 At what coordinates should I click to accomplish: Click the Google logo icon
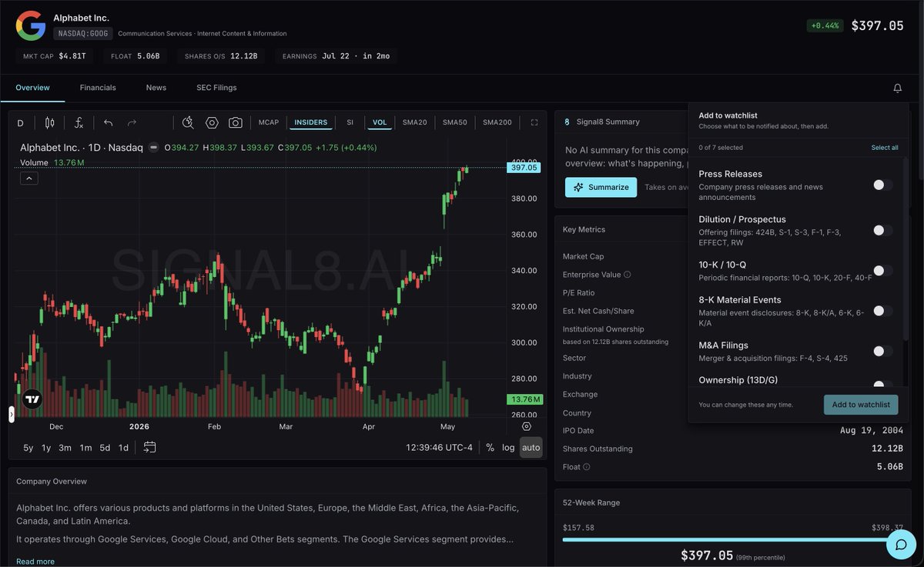click(31, 25)
